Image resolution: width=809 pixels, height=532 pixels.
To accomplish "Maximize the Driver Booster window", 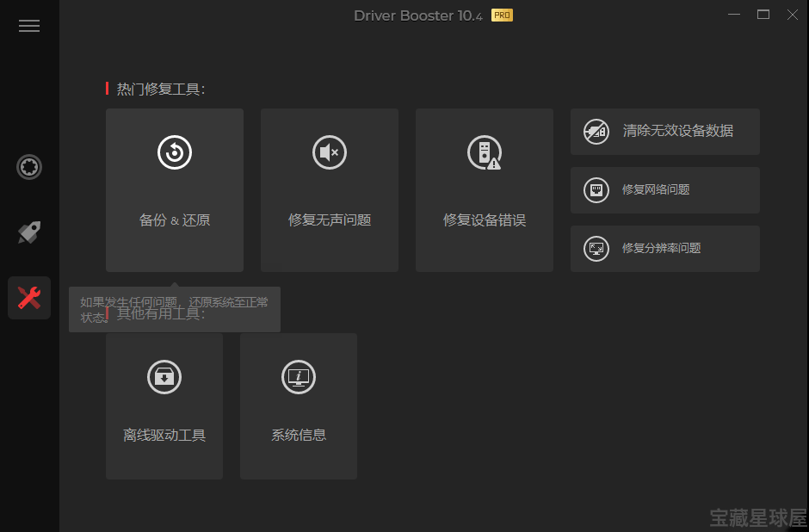I will [x=763, y=15].
